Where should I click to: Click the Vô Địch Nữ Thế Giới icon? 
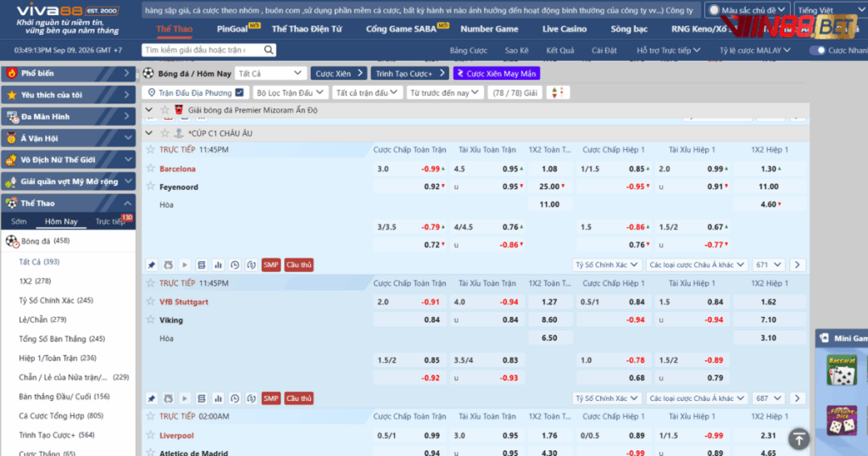click(12, 160)
